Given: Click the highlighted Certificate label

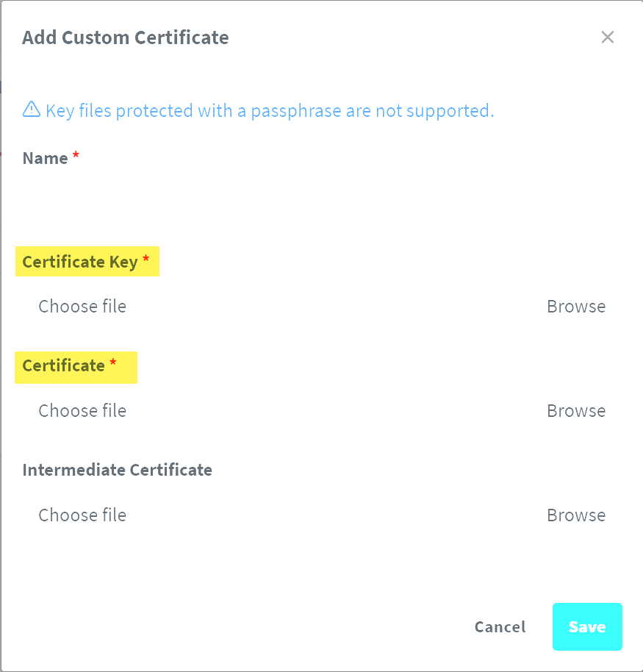Looking at the screenshot, I should click(64, 366).
